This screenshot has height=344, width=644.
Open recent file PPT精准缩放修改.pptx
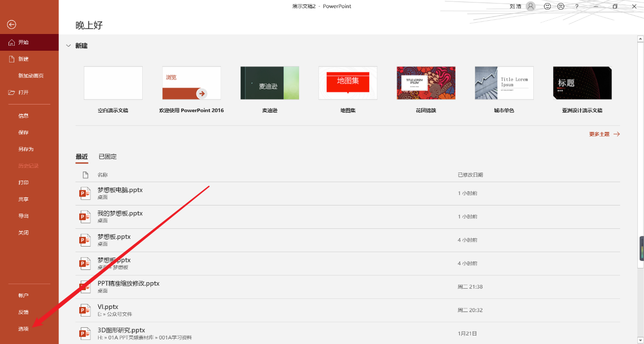point(348,287)
